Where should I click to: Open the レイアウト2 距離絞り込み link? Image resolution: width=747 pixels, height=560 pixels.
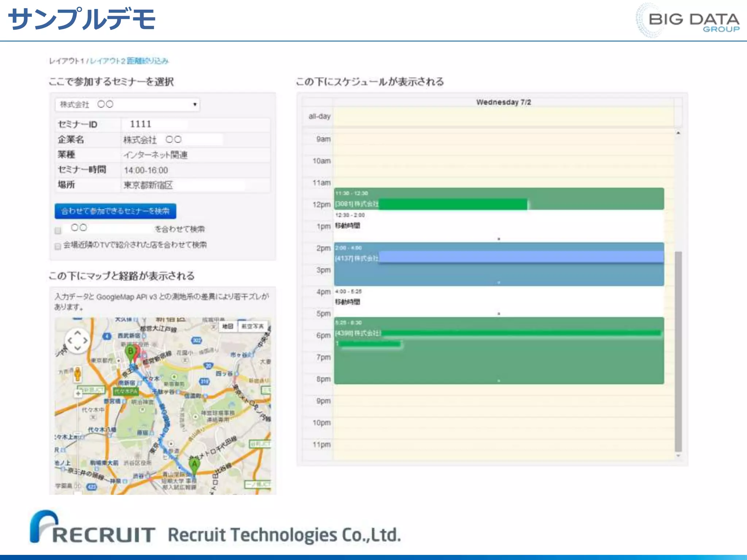[x=129, y=61]
